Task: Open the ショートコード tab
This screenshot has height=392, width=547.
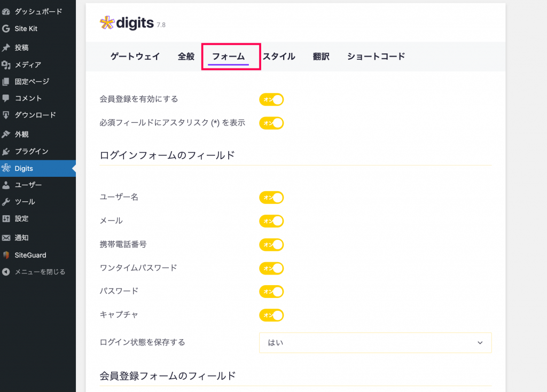Action: [376, 57]
